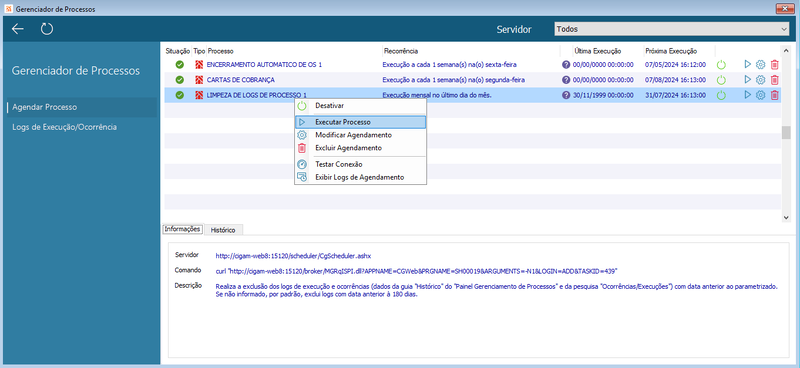Image resolution: width=800 pixels, height=368 pixels.
Task: Refresh the process list
Action: pos(47,29)
